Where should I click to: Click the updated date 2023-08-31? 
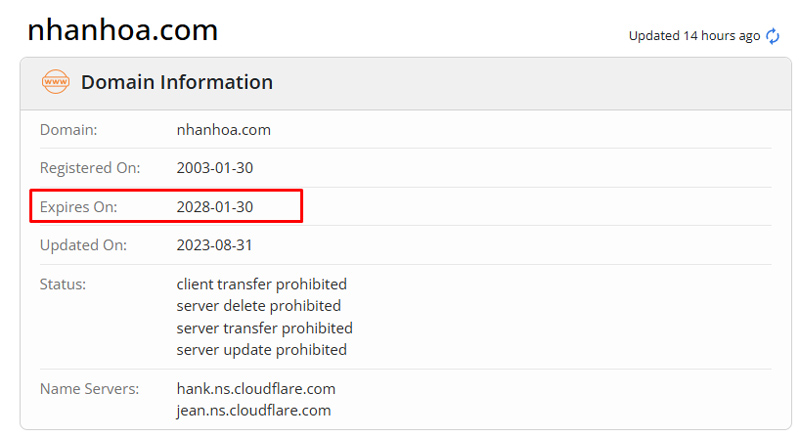click(x=215, y=245)
